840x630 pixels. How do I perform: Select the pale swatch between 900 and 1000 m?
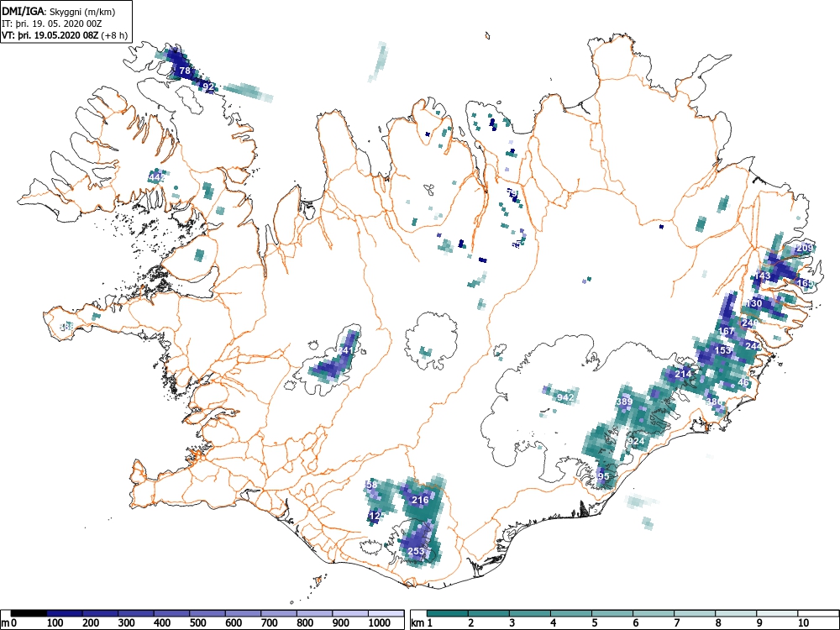click(349, 613)
